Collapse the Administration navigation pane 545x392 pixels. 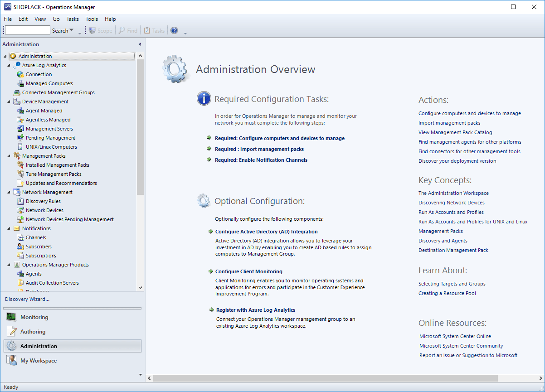140,44
